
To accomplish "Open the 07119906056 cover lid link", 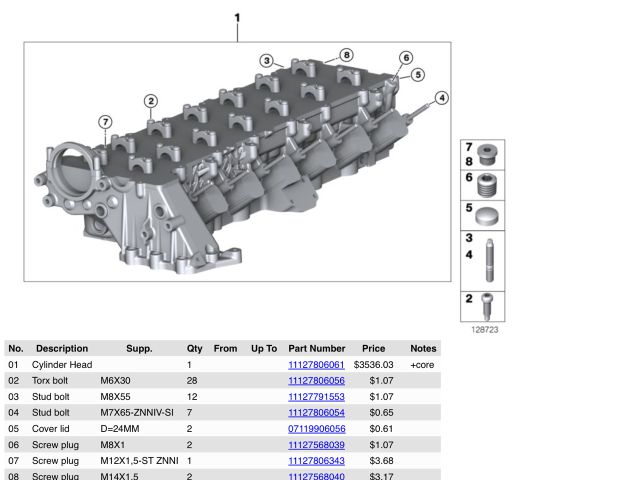I will (x=316, y=429).
